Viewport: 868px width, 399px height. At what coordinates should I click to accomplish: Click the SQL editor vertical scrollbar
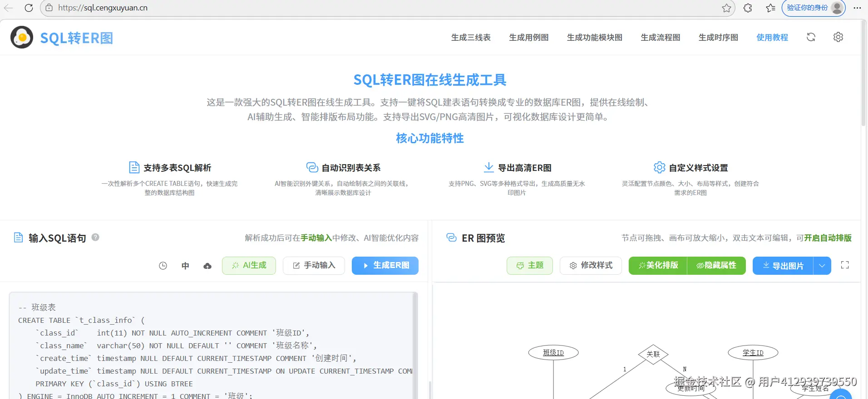[x=415, y=345]
